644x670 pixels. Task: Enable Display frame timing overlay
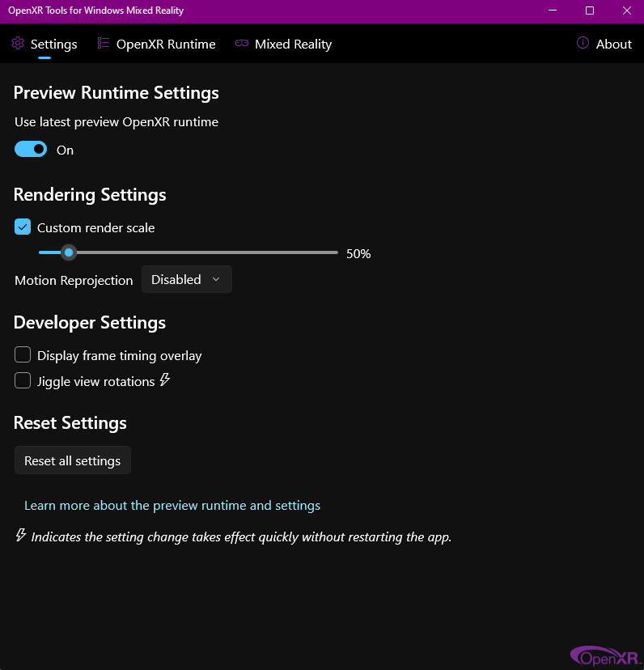[x=23, y=354]
